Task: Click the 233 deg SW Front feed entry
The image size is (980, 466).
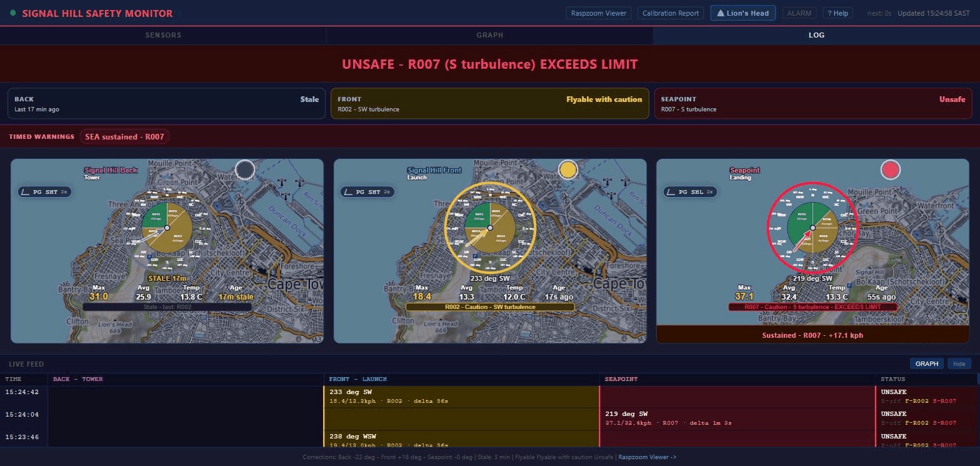Action: pyautogui.click(x=461, y=397)
